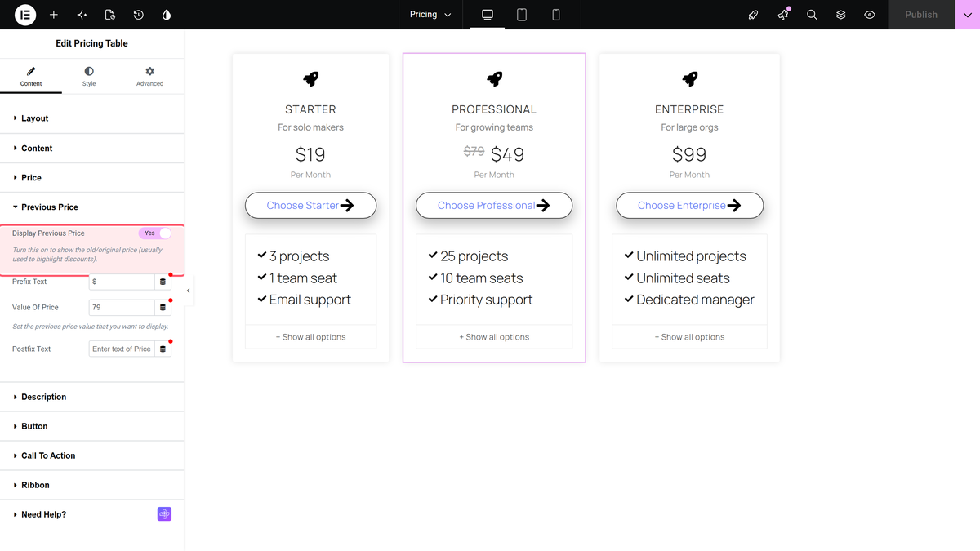The width and height of the screenshot is (980, 551).
Task: Click the Choose Enterprise button
Action: pyautogui.click(x=689, y=206)
